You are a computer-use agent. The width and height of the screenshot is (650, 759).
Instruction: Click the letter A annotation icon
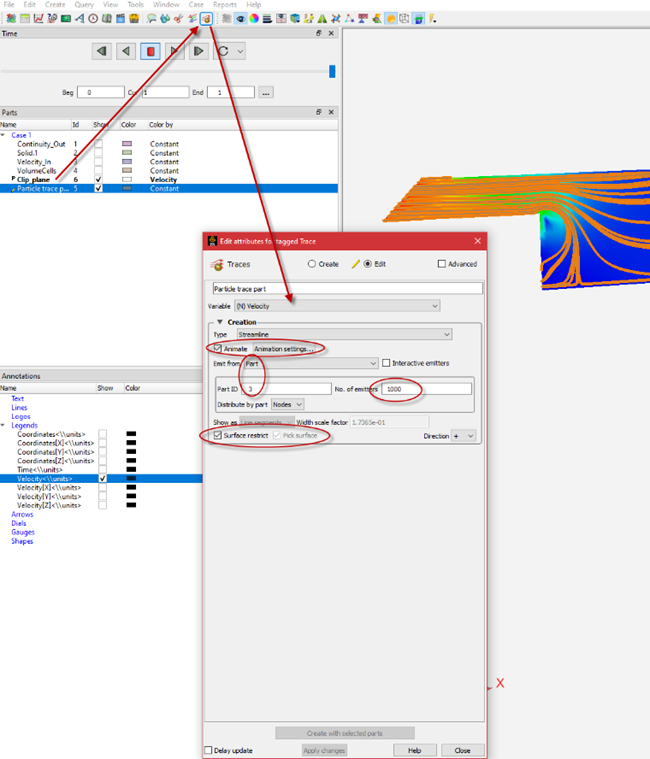point(80,19)
